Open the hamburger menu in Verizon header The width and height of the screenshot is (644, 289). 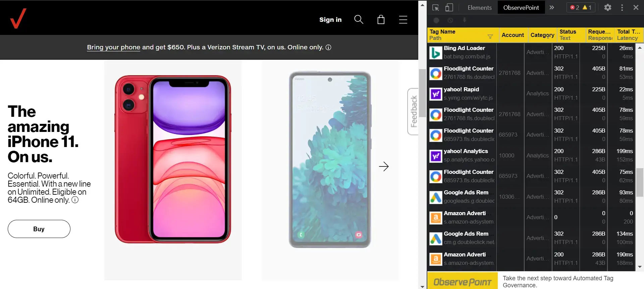point(403,19)
